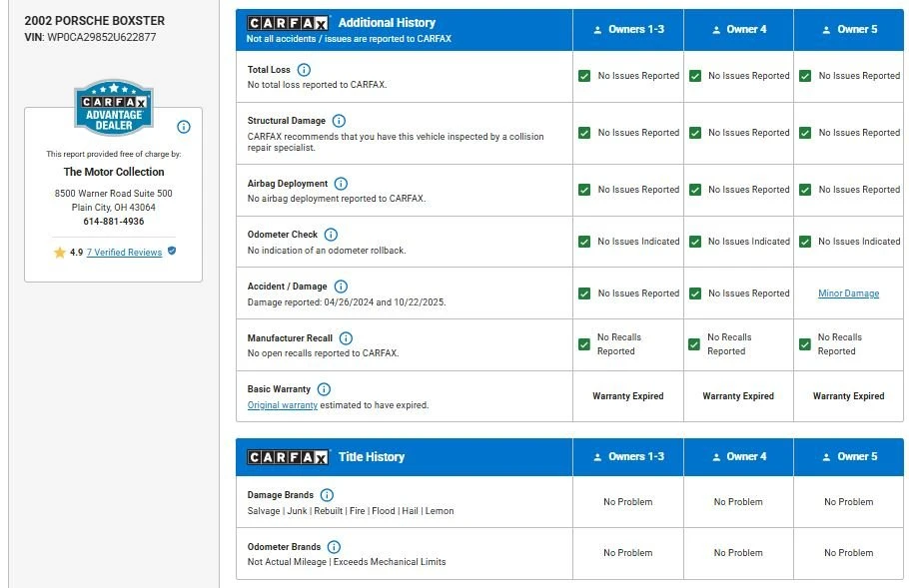Open the 7 Verified Reviews link
909x588 pixels.
click(124, 252)
